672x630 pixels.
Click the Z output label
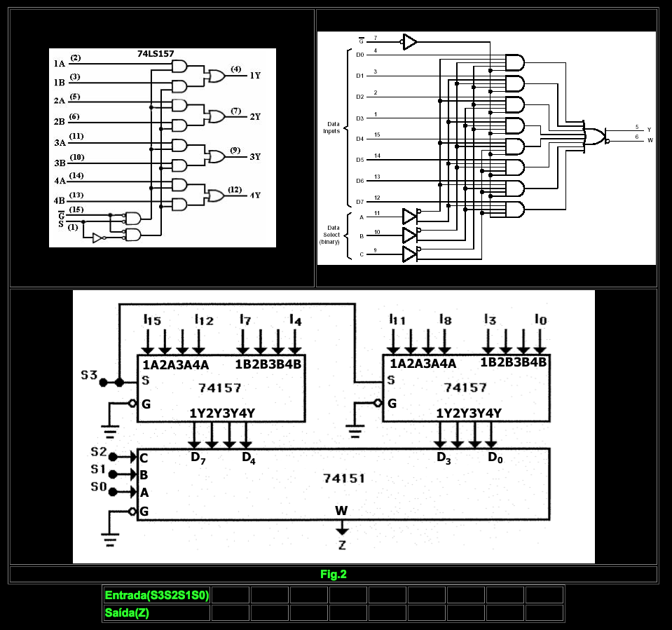[x=342, y=545]
